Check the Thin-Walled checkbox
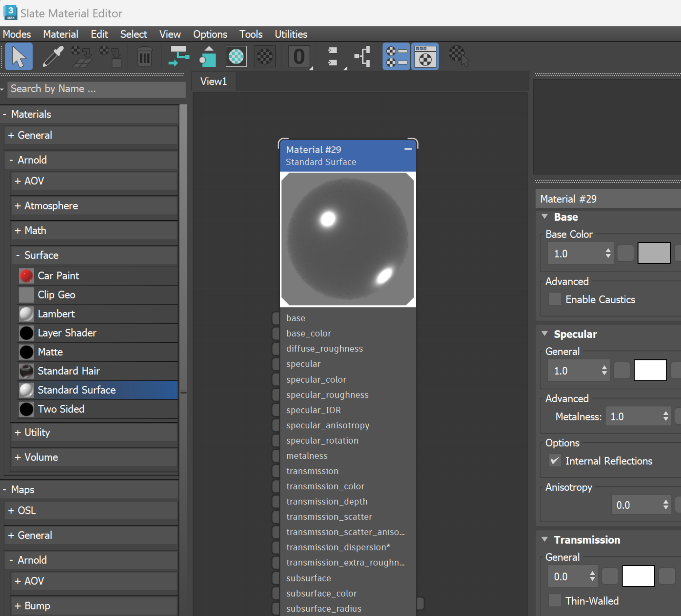Image resolution: width=681 pixels, height=616 pixels. pyautogui.click(x=555, y=601)
